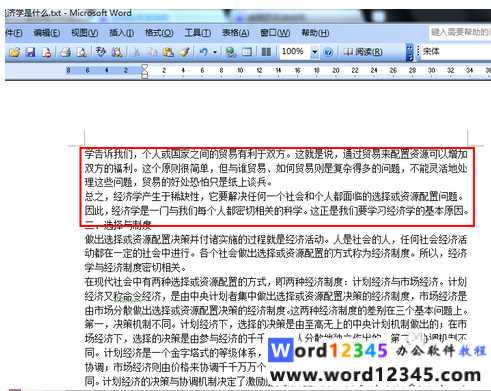
Task: Cut the selection with the scissors icon
Action: click(136, 52)
